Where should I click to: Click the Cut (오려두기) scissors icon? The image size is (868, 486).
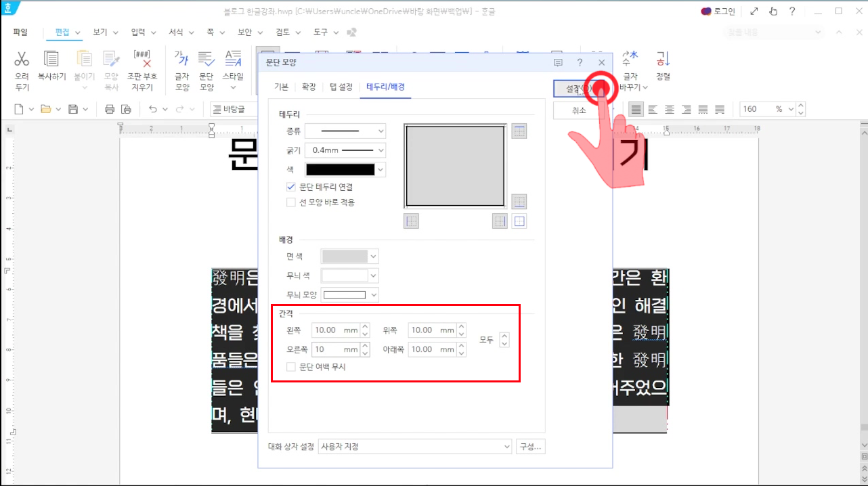pos(22,59)
